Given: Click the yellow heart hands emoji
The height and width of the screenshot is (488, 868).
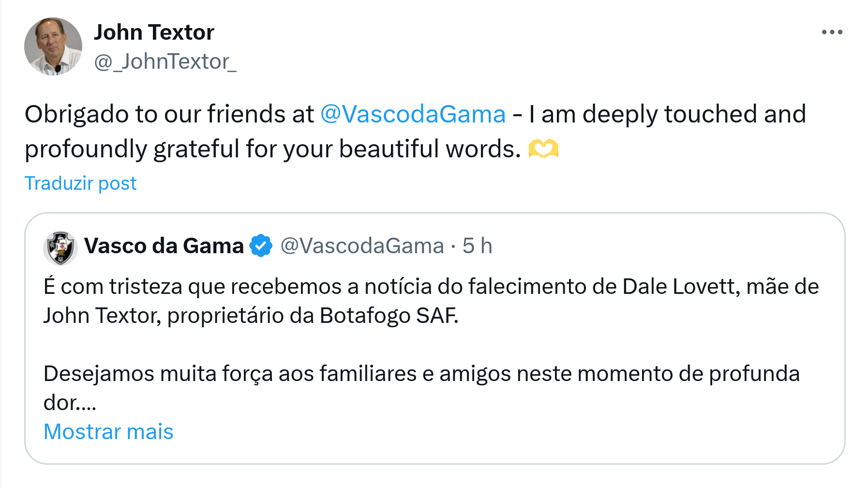Looking at the screenshot, I should pos(543,149).
